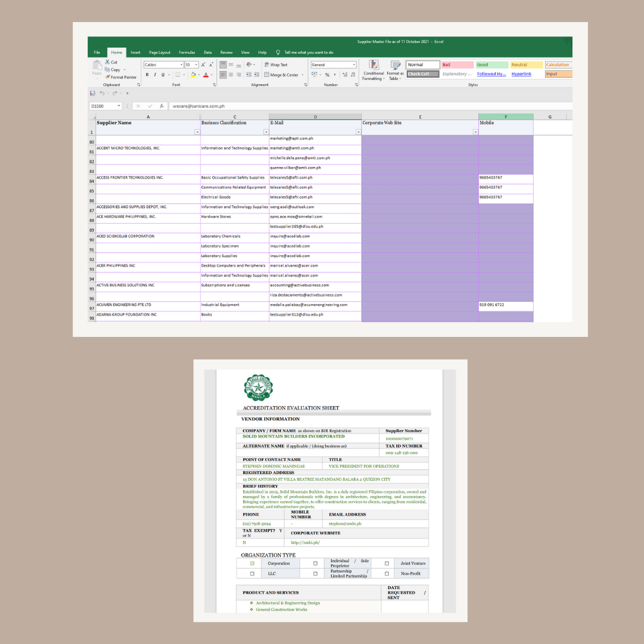This screenshot has width=644, height=644.
Task: Click the Middle Align icon
Action: point(231,64)
